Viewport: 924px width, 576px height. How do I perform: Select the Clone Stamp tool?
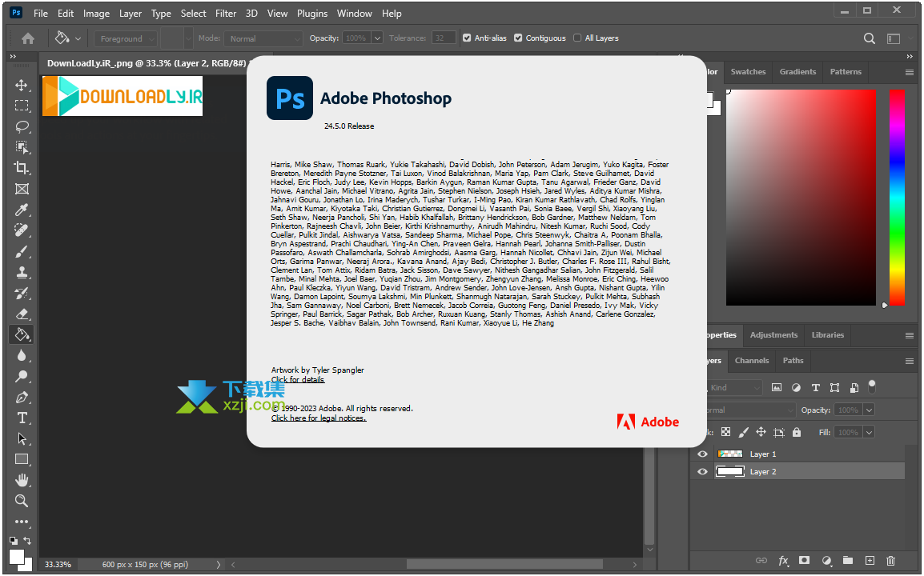(22, 272)
